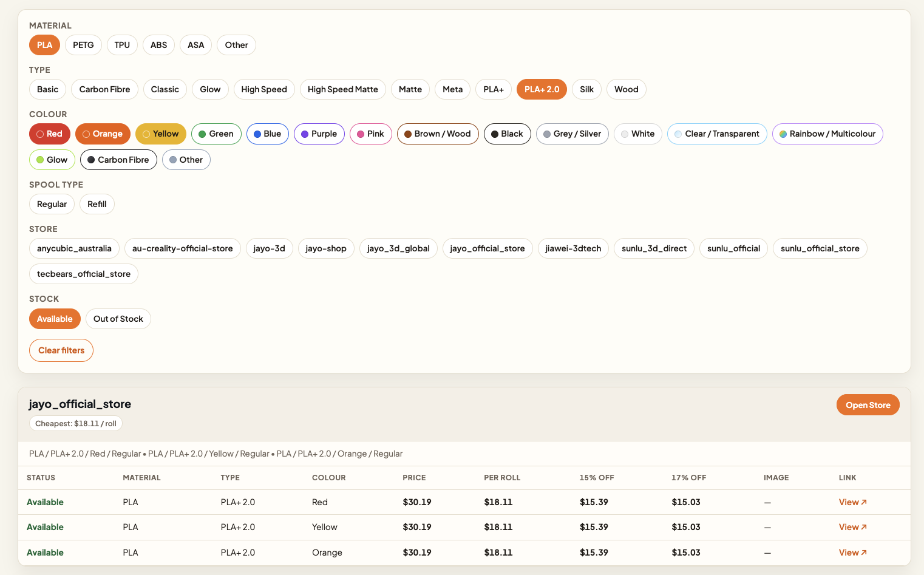Select the jayo_3d_global store

pos(398,248)
